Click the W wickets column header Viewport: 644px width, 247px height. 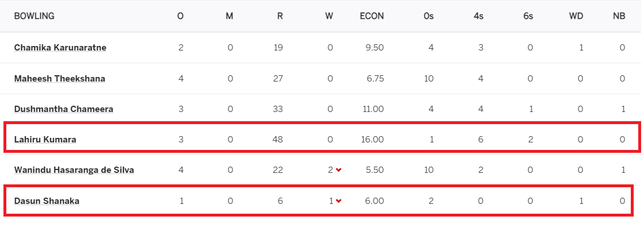click(x=329, y=17)
